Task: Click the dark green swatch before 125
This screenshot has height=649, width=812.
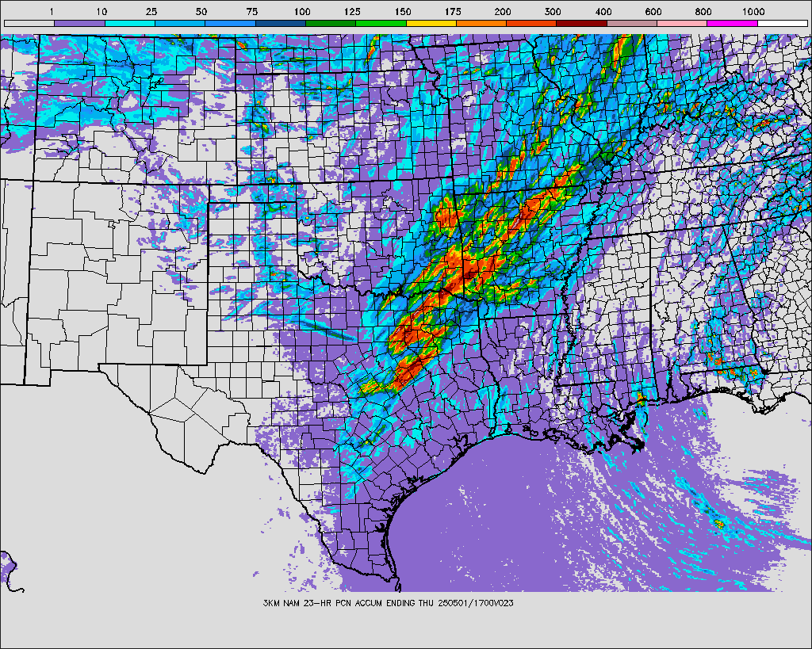Action: tap(331, 23)
